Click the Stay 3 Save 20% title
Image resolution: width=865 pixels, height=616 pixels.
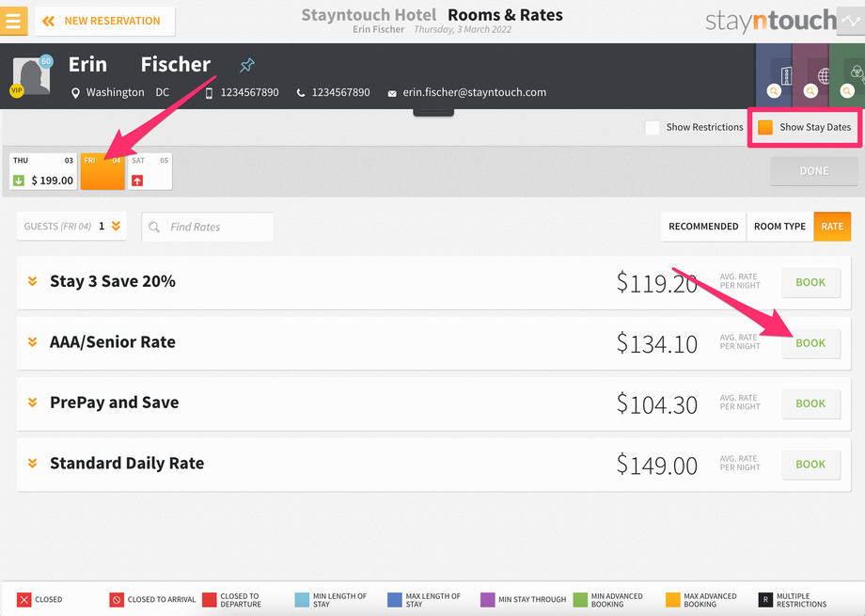pos(113,281)
